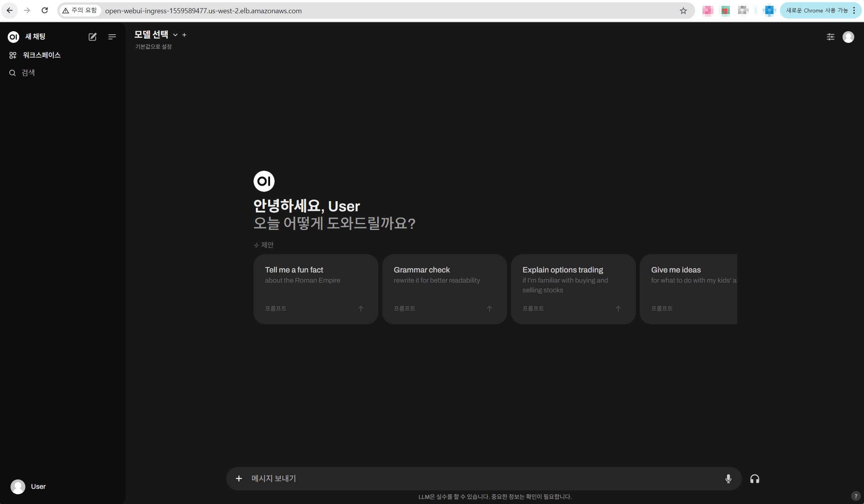Open 워크스페이스 in sidebar
This screenshot has height=504, width=864.
[x=41, y=55]
